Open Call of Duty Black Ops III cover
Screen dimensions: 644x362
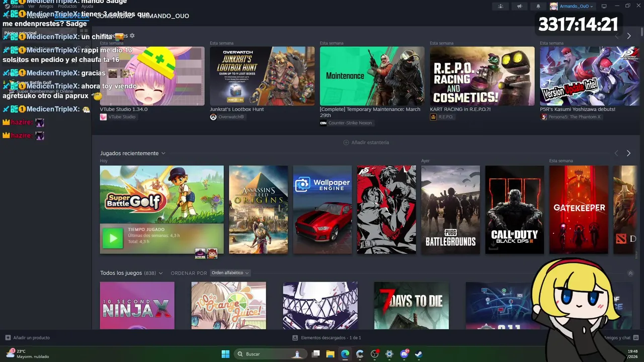(x=515, y=210)
